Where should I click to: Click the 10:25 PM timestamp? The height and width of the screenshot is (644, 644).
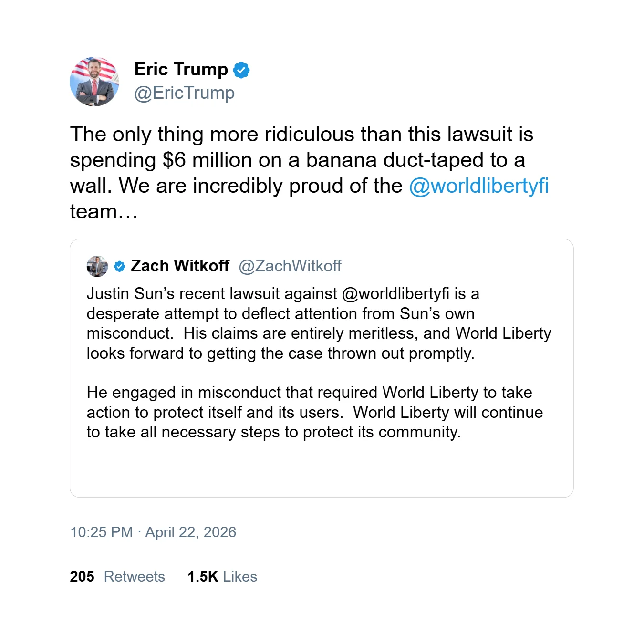coord(101,532)
